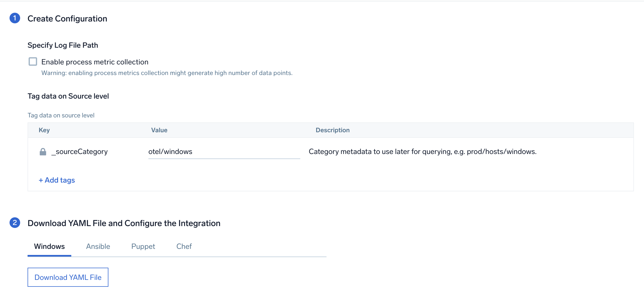
Task: Click the category metadata description text
Action: point(422,152)
